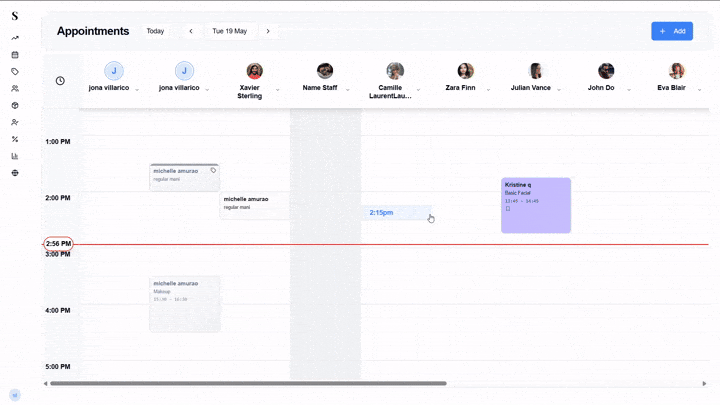This screenshot has width=720, height=405.
Task: Click the Julian Vance name label
Action: point(530,88)
